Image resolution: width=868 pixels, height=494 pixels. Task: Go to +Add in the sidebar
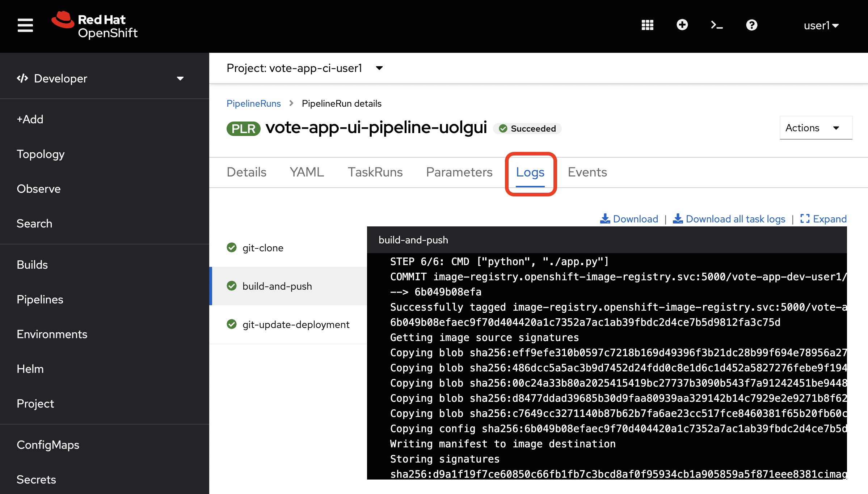pos(30,119)
